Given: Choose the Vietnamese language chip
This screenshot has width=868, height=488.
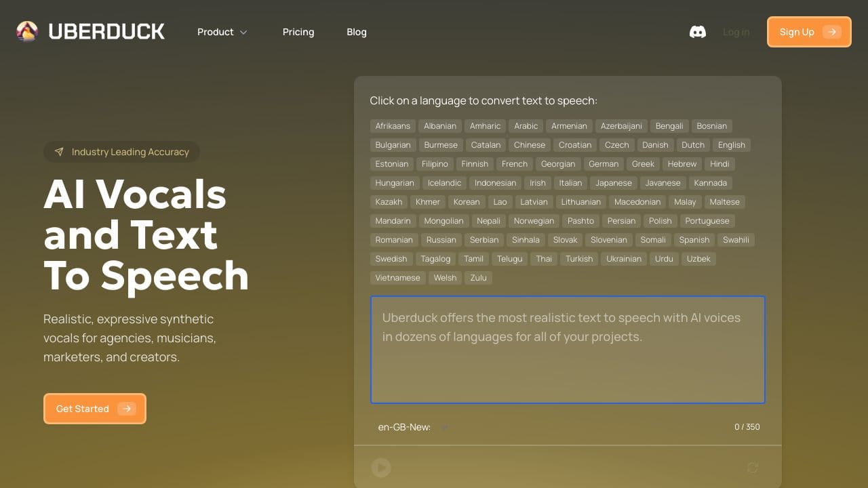Looking at the screenshot, I should (x=398, y=278).
